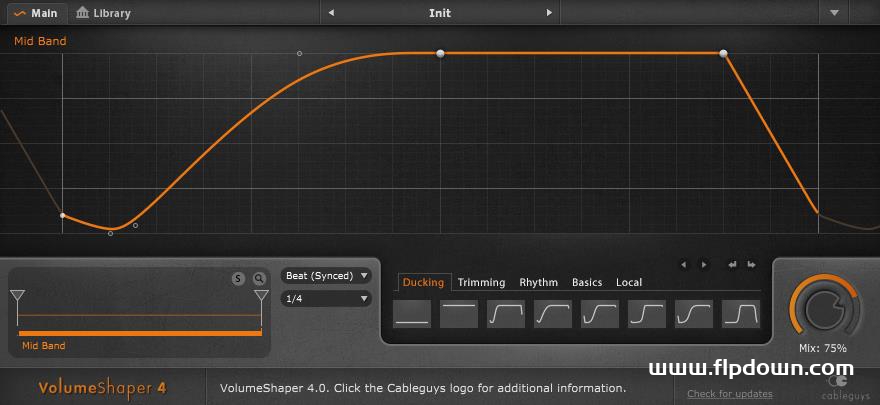Select the curve node where the plateau begins
The height and width of the screenshot is (405, 880).
(x=440, y=53)
